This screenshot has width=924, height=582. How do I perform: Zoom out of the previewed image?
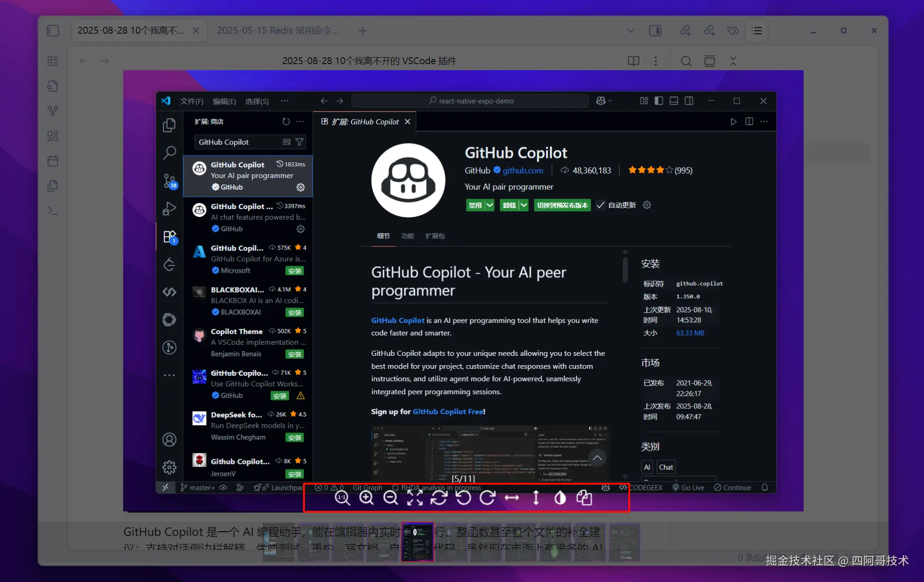point(391,498)
